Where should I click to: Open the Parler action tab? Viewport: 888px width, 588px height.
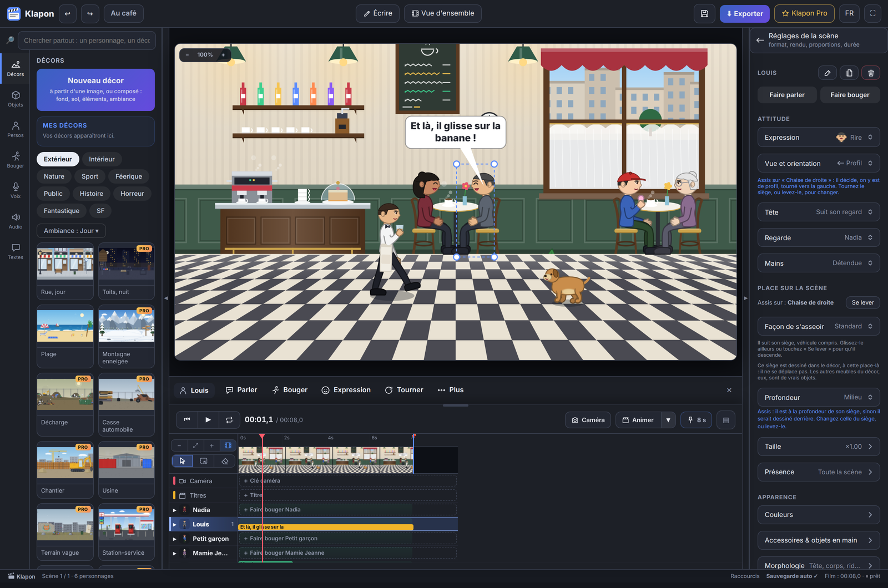[x=241, y=390]
